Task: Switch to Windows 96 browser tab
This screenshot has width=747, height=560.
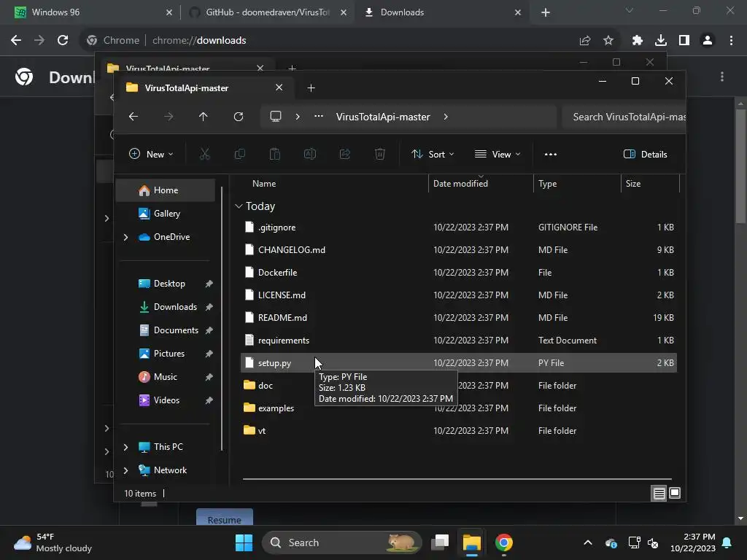Action: point(90,12)
